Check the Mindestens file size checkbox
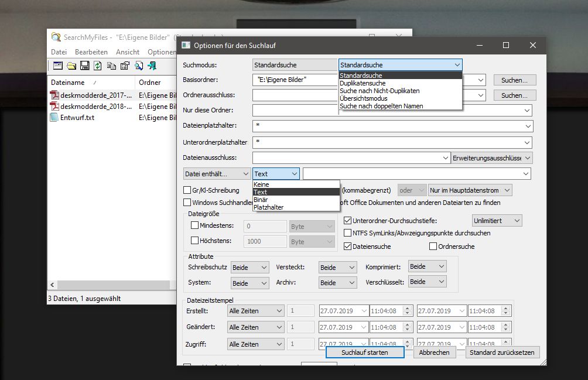588x380 pixels. tap(194, 225)
